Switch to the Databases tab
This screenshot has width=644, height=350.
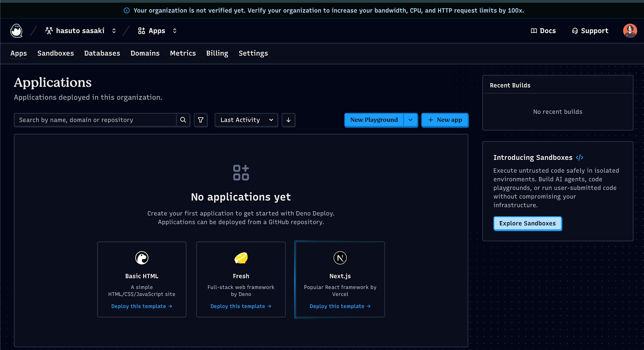pos(102,53)
